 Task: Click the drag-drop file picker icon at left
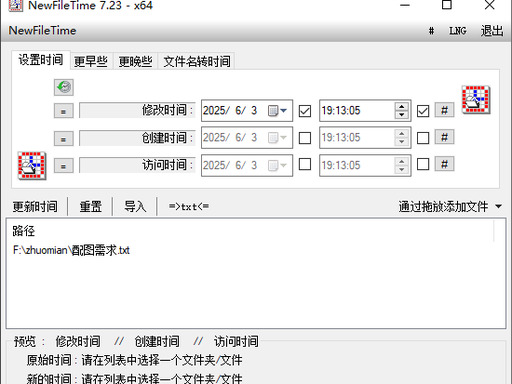(x=32, y=165)
